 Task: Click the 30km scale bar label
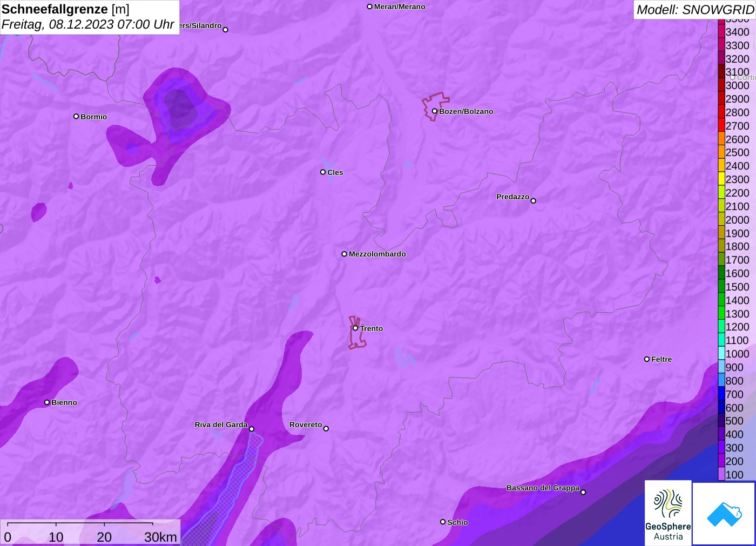point(160,537)
